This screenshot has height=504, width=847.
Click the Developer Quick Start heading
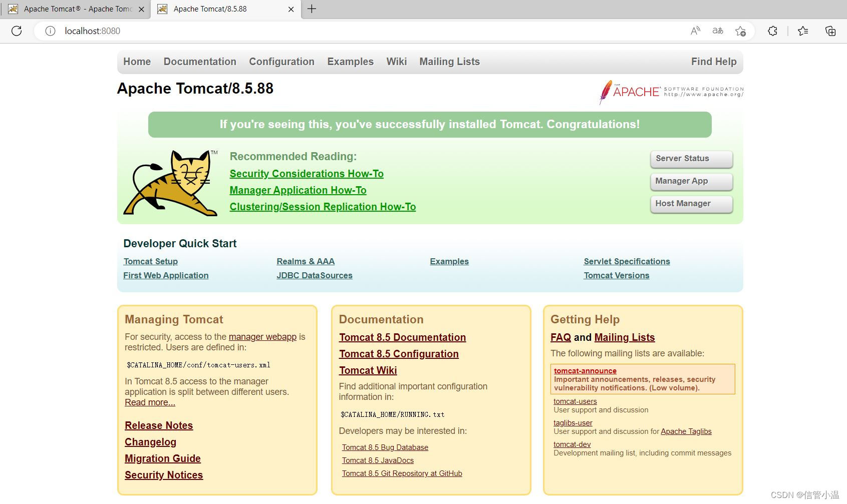pyautogui.click(x=180, y=244)
